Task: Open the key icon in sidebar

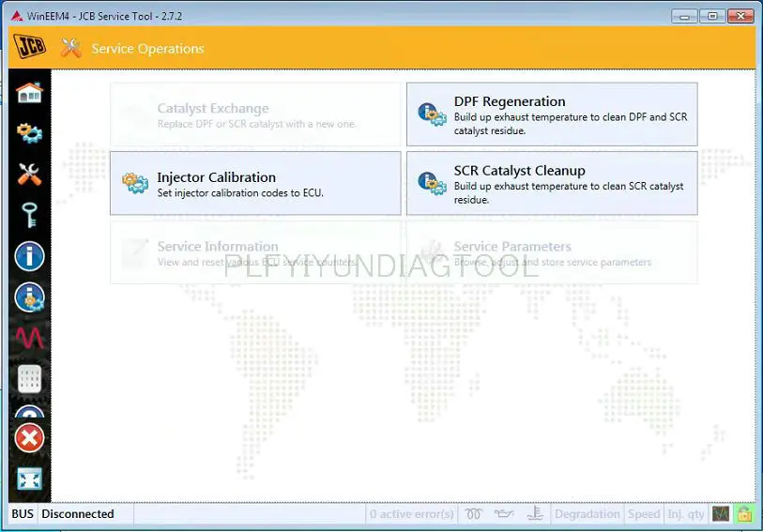Action: [30, 215]
